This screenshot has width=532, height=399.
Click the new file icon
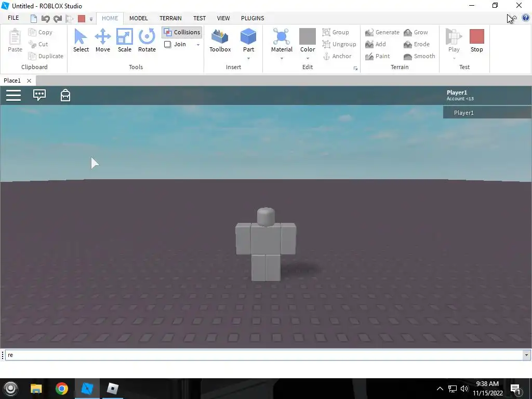[x=34, y=19]
